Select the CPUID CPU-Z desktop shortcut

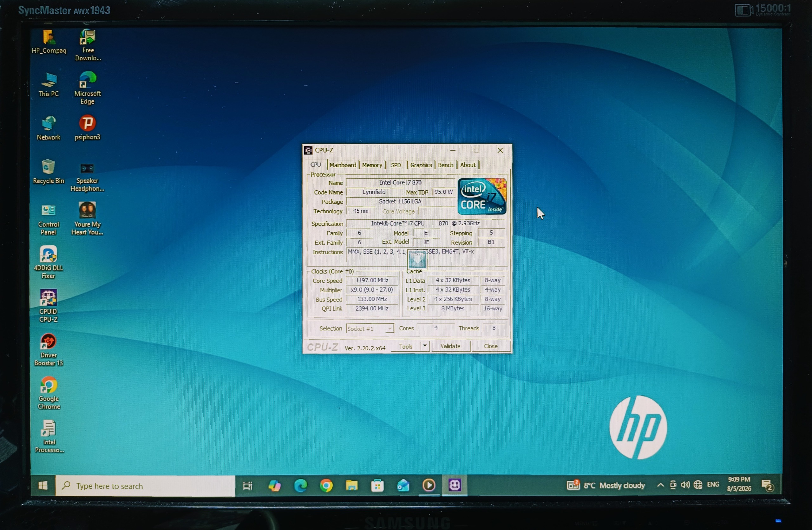(49, 306)
